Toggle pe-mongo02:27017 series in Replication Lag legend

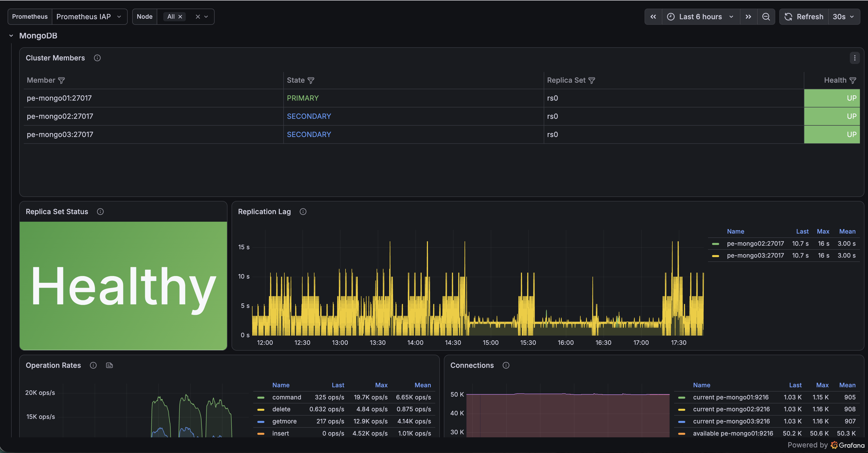click(755, 243)
